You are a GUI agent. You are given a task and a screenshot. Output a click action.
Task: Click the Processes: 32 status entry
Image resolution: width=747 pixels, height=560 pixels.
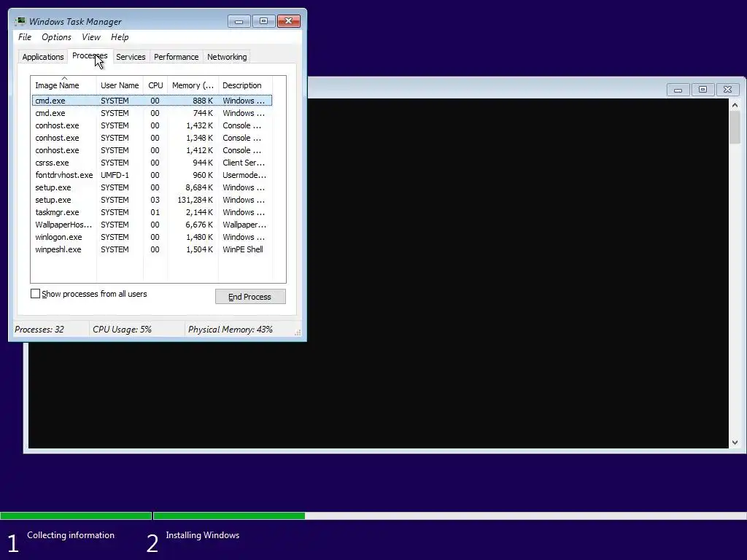point(39,330)
